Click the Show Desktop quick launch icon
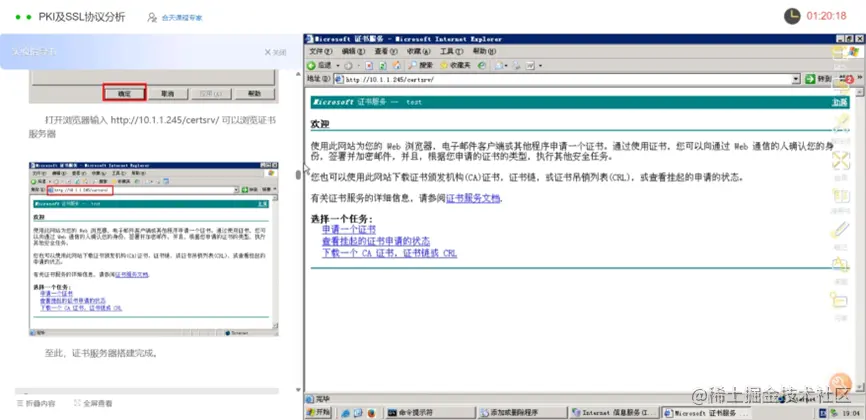 358,412
